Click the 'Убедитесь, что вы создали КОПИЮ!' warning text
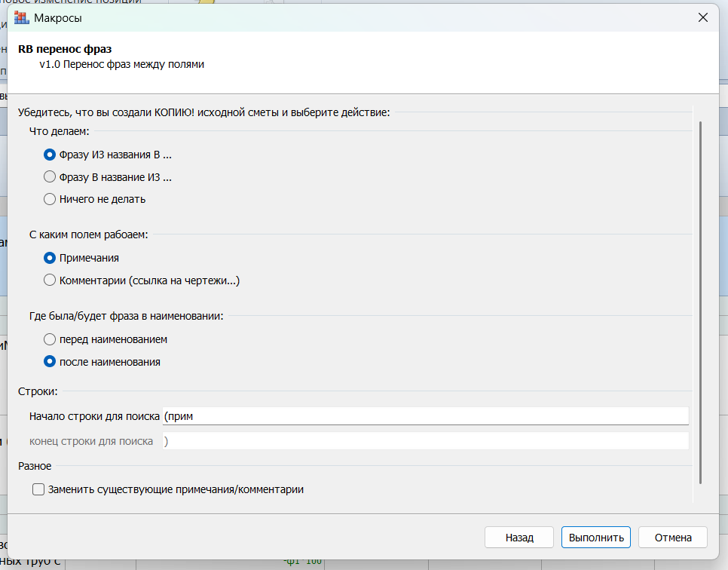The width and height of the screenshot is (728, 570). [203, 113]
